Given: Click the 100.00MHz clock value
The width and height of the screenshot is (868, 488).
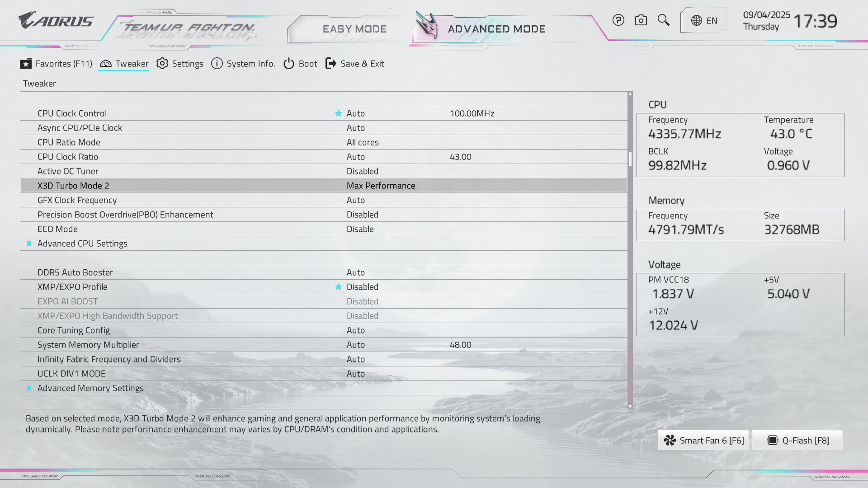Looking at the screenshot, I should click(472, 113).
